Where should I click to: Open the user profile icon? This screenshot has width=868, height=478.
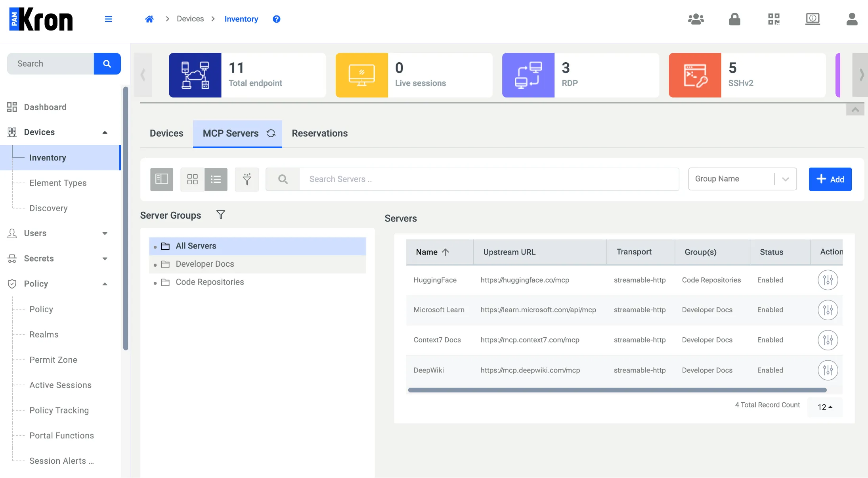coord(852,19)
